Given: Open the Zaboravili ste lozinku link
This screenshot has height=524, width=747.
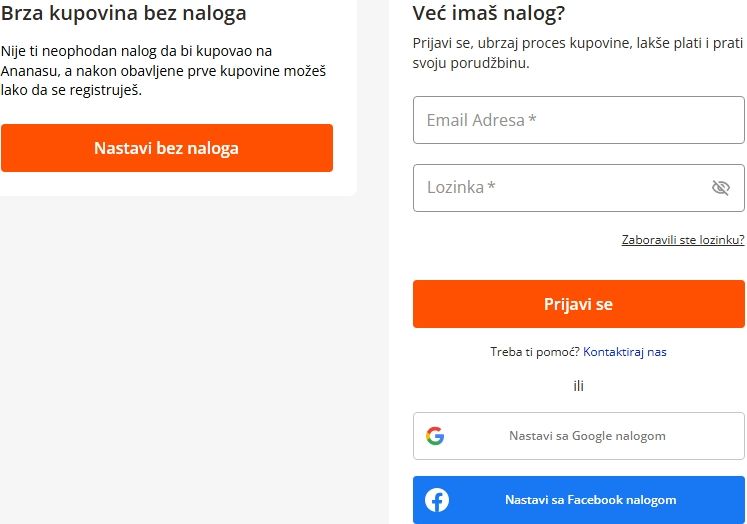Looking at the screenshot, I should (x=683, y=240).
